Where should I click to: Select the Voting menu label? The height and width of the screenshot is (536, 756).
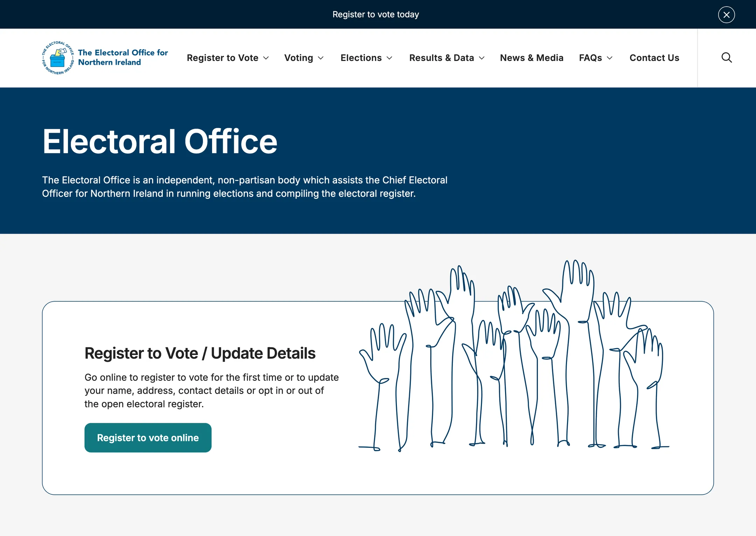click(x=299, y=58)
